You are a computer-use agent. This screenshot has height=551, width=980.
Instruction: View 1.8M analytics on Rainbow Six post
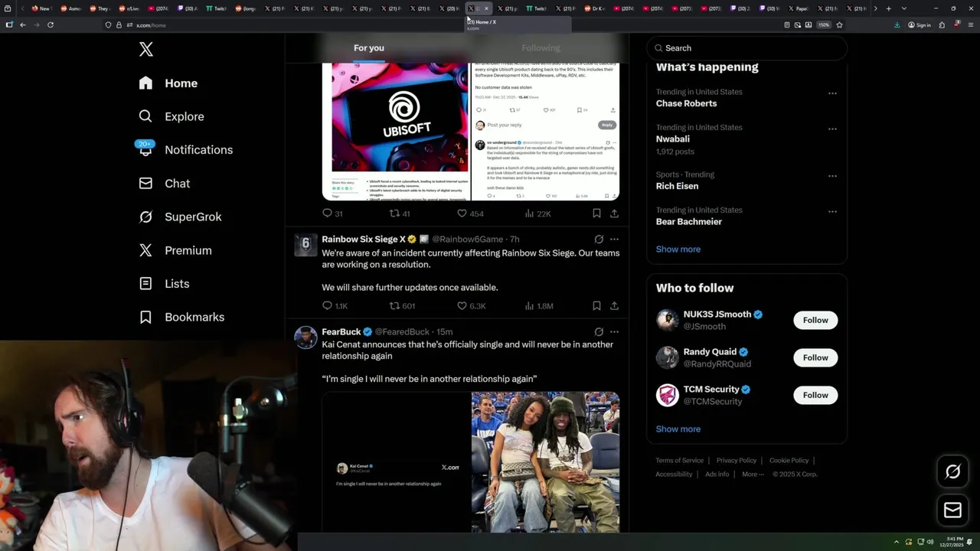pyautogui.click(x=538, y=305)
